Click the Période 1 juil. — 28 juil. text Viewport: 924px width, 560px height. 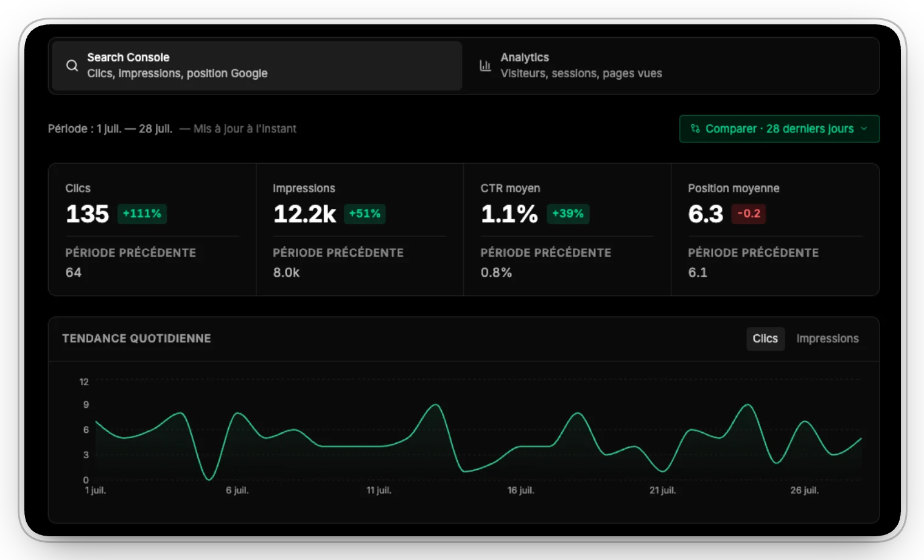110,128
